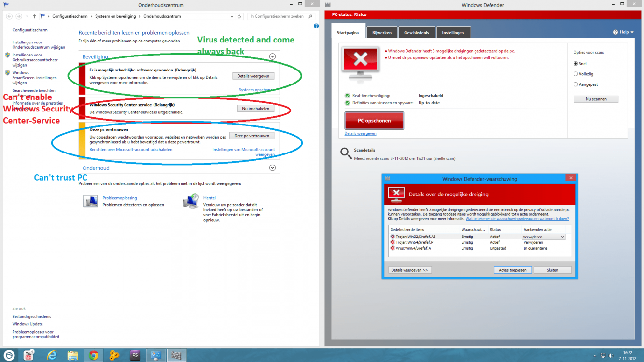Click the Deze pc vertrouwen button
Screen dimensions: 644x362
pos(252,136)
